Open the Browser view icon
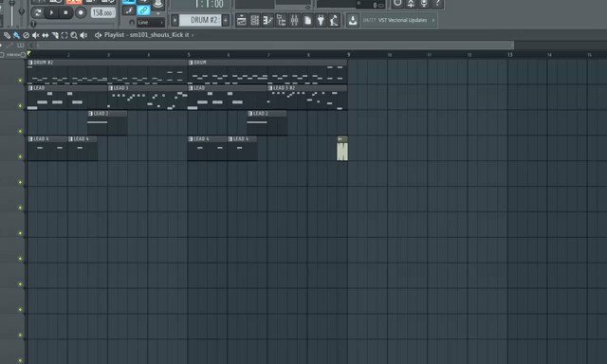The height and width of the screenshot is (364, 607). pyautogui.click(x=282, y=20)
